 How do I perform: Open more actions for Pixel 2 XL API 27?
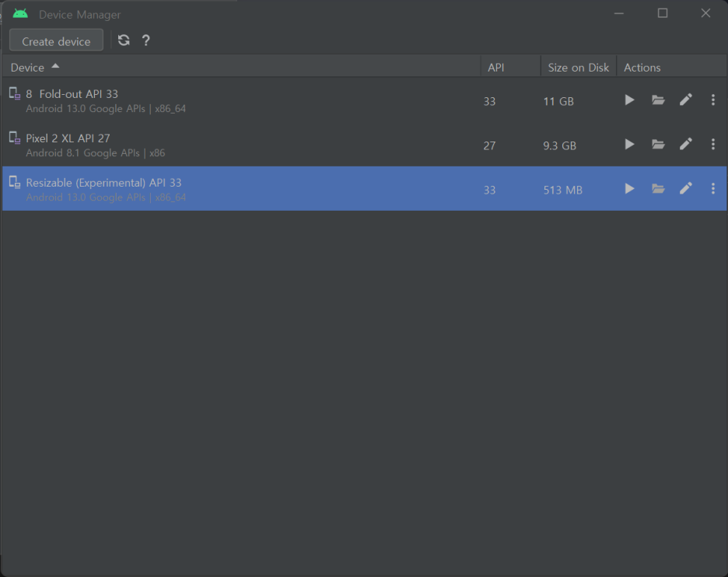[713, 145]
